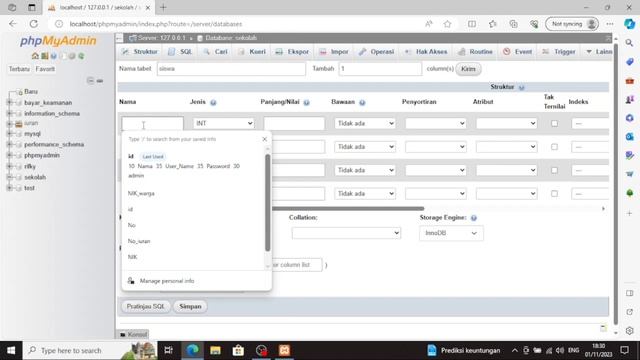Screen dimensions: 640x360
Task: Click first row Panjang/Nilai input field
Action: [x=294, y=123]
